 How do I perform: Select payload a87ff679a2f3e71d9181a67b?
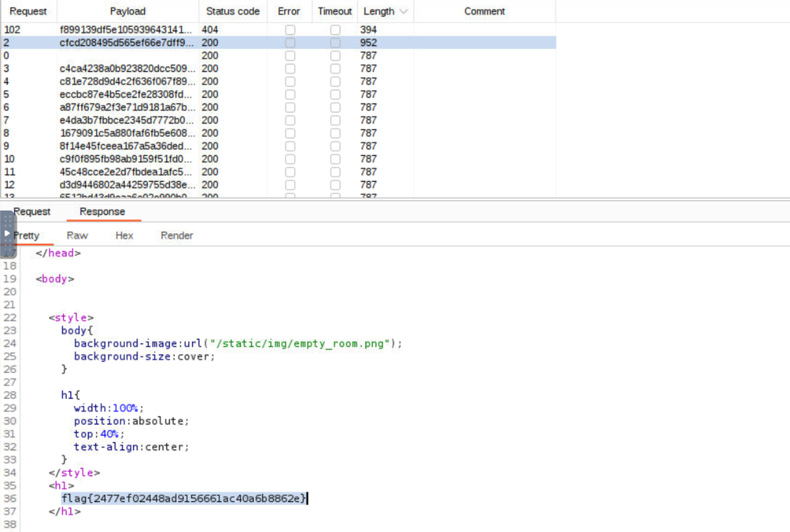[x=128, y=107]
